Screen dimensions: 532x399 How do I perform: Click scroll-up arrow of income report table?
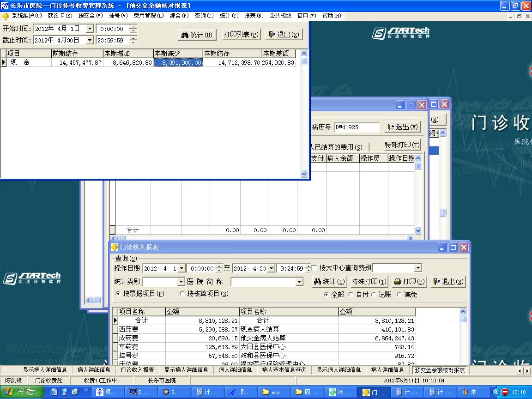[463, 311]
